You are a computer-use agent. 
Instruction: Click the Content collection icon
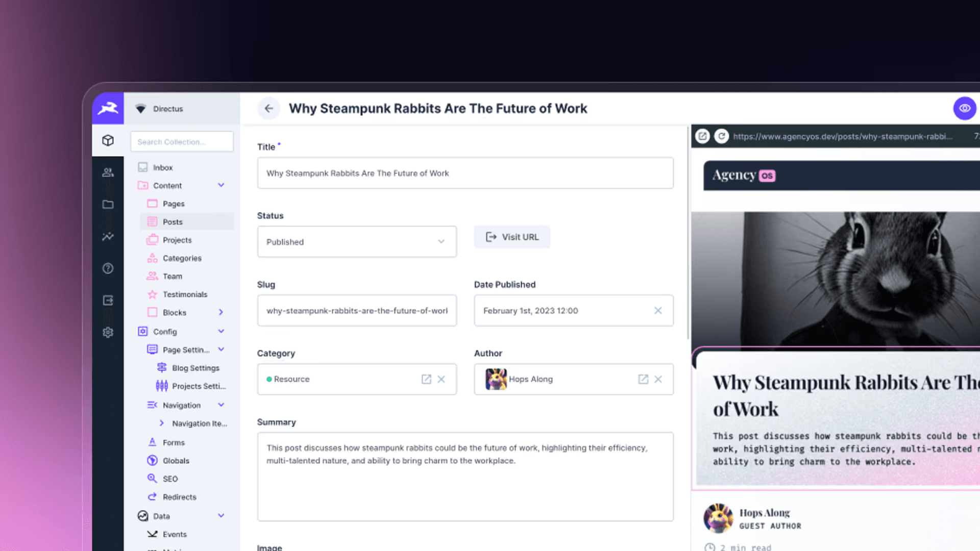coord(143,185)
